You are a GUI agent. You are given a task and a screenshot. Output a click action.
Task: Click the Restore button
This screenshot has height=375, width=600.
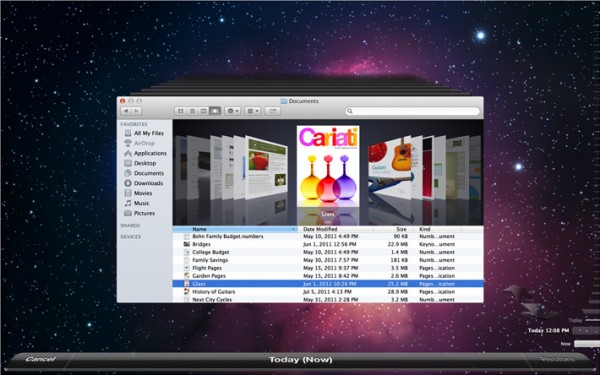tap(557, 359)
